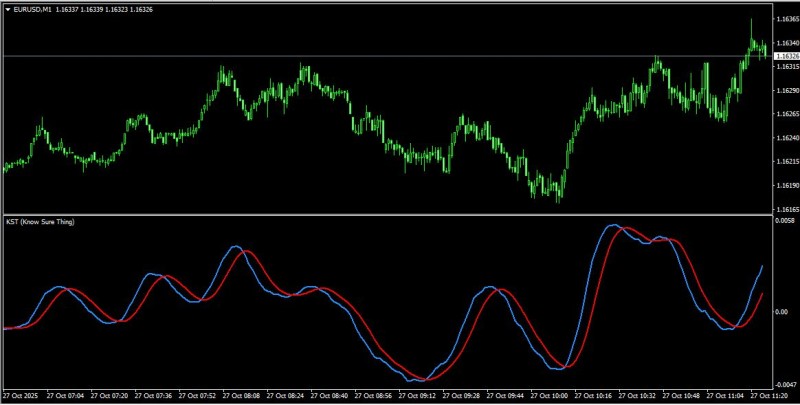Click the -0.0047 KST scale value
Image resolution: width=800 pixels, height=405 pixels.
[x=786, y=385]
